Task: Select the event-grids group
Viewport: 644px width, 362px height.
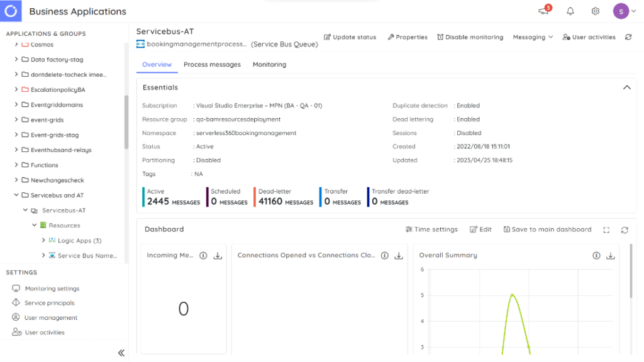Action: click(47, 120)
